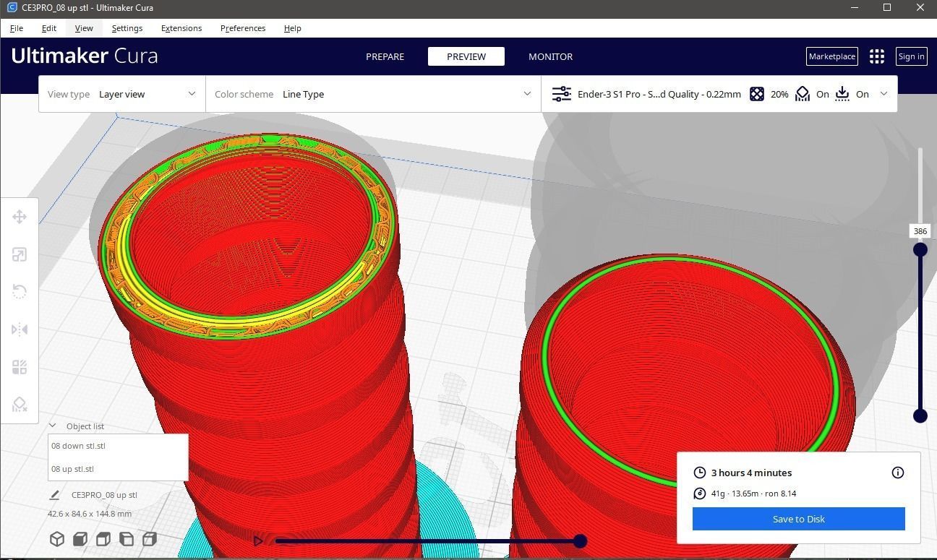Image resolution: width=937 pixels, height=560 pixels.
Task: Select the Move tool in left toolbar
Action: (x=20, y=217)
